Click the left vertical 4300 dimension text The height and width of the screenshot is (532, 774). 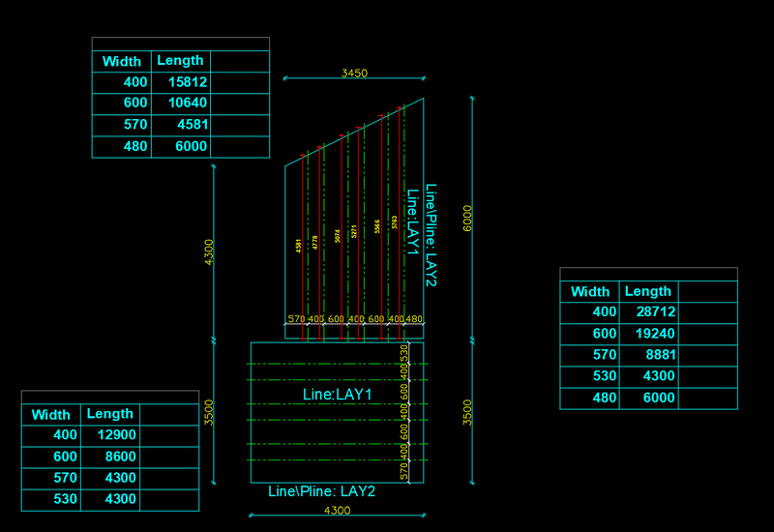tap(209, 252)
